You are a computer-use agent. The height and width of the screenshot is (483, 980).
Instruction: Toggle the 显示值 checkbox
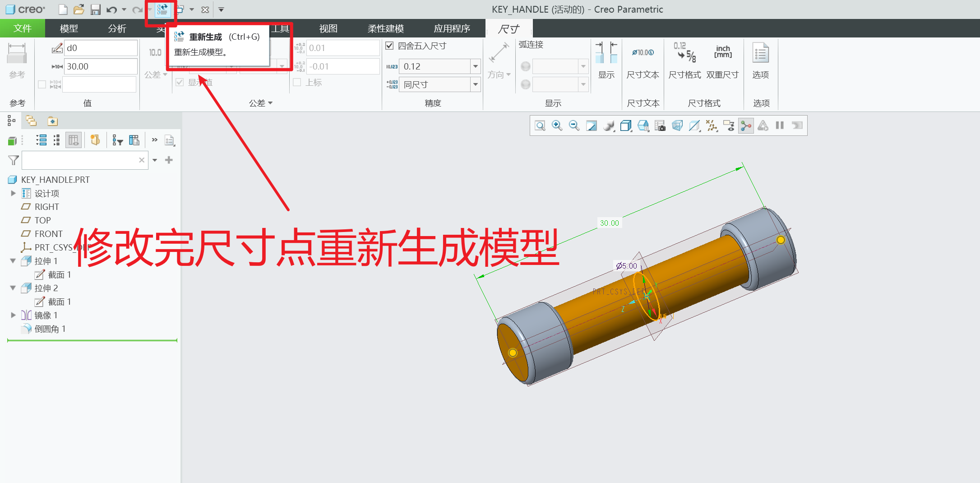pos(180,82)
